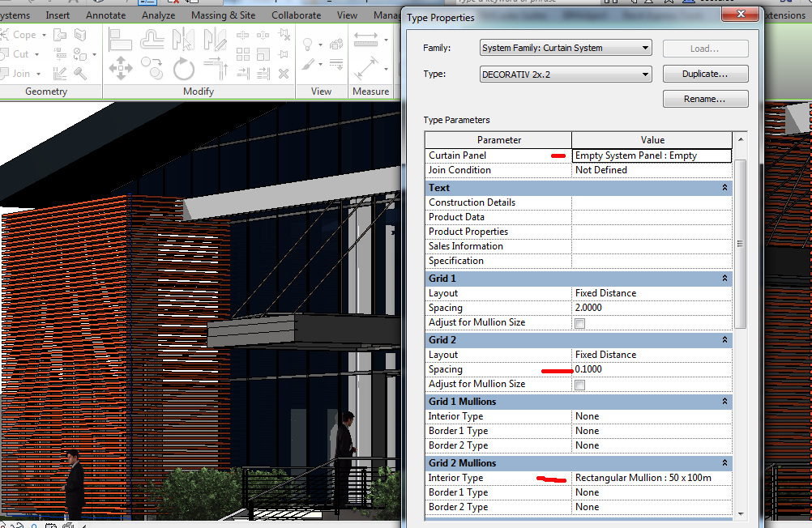Click the Duplicate... button
812x528 pixels.
click(705, 74)
